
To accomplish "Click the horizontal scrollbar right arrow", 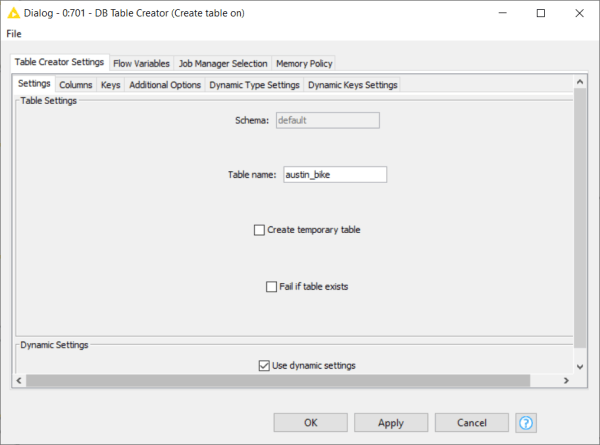I will tap(566, 381).
